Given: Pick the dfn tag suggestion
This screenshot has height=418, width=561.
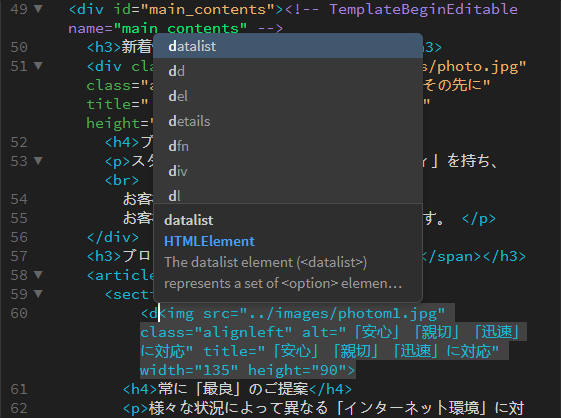Looking at the screenshot, I should pos(288,146).
